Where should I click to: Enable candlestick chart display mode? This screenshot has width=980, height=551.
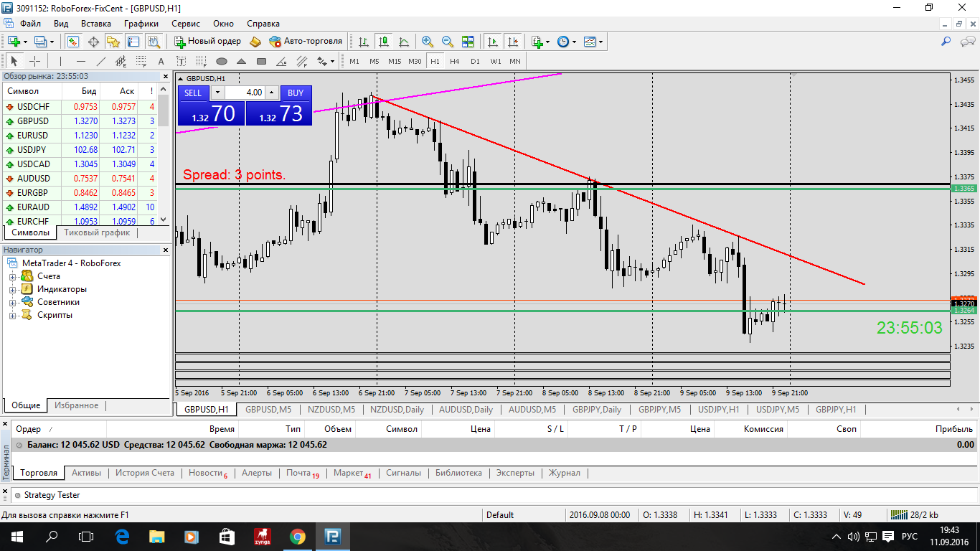pyautogui.click(x=384, y=42)
